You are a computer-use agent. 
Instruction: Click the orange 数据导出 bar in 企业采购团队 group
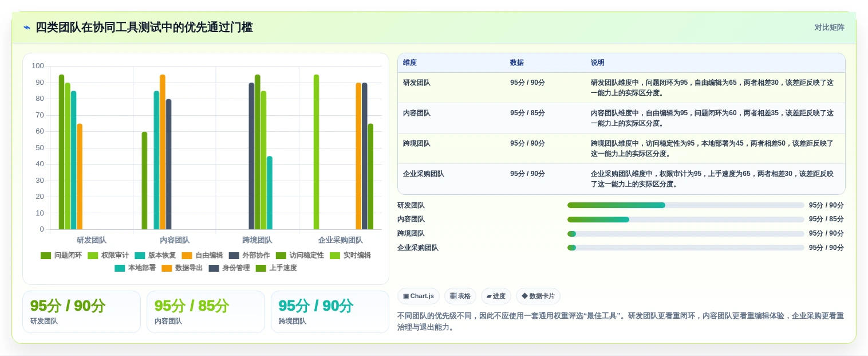click(x=358, y=156)
